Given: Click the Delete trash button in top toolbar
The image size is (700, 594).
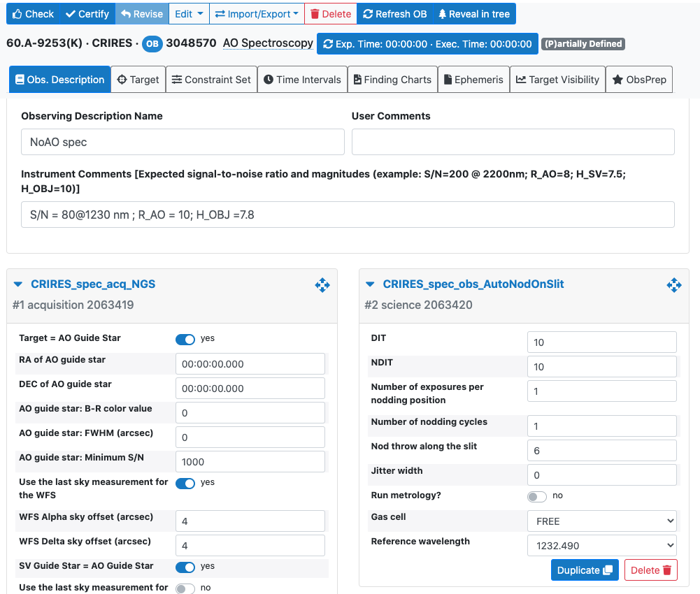Looking at the screenshot, I should pos(330,14).
